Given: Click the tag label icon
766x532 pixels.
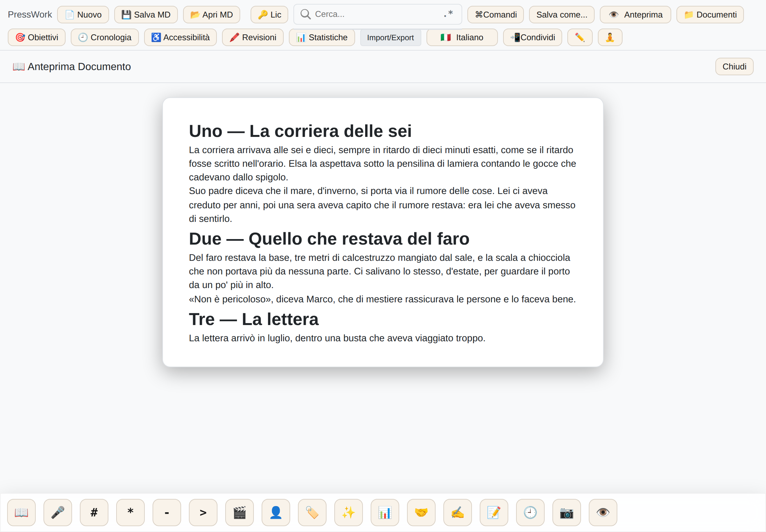Looking at the screenshot, I should coord(312,512).
